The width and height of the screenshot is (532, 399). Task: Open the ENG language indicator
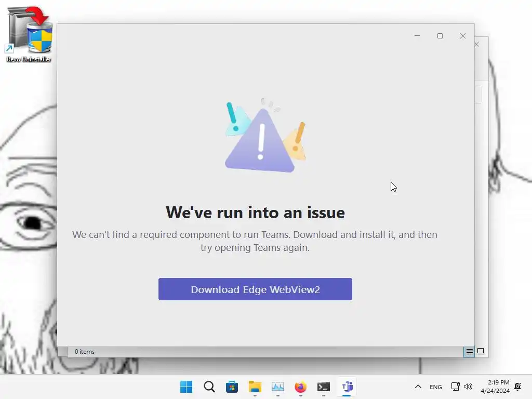click(436, 387)
